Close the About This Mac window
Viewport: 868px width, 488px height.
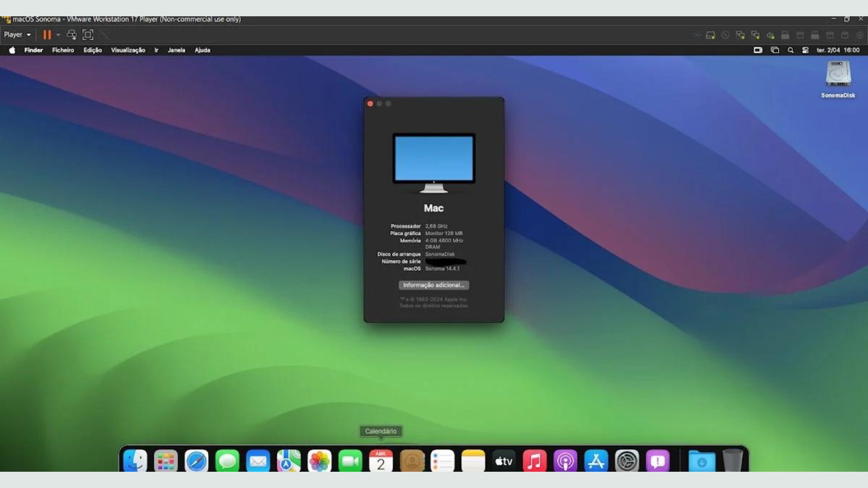click(x=370, y=104)
